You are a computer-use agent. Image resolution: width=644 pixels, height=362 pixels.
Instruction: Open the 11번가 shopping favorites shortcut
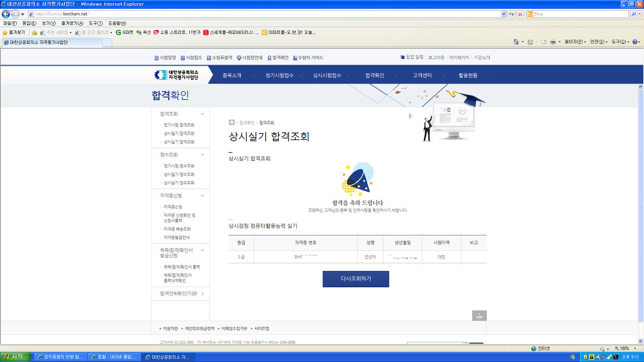(x=177, y=33)
